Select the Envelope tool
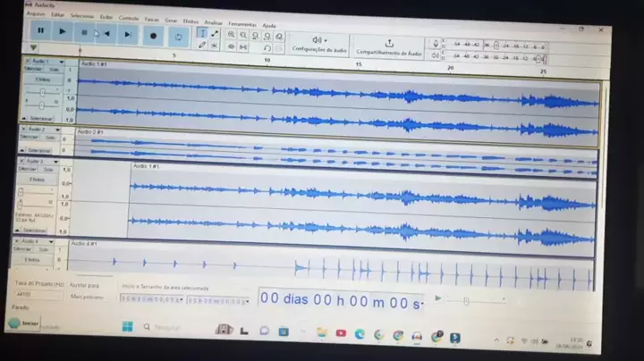This screenshot has height=361, width=644. (x=215, y=34)
